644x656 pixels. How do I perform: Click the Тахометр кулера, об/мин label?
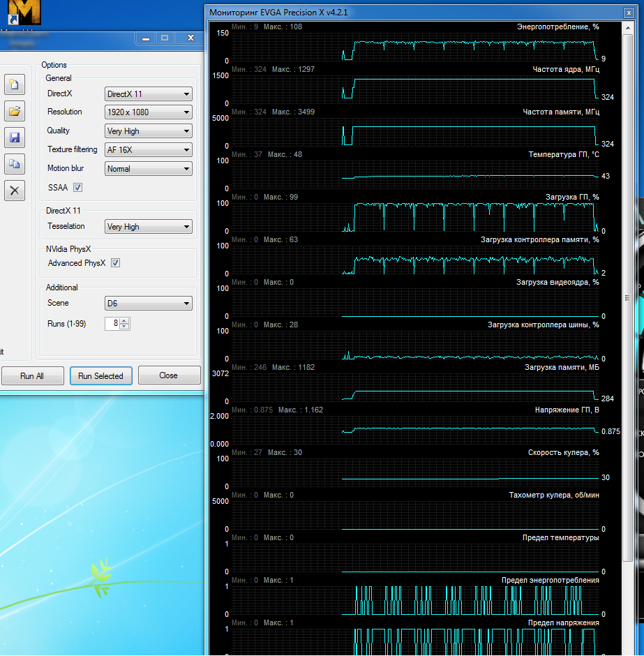[554, 495]
